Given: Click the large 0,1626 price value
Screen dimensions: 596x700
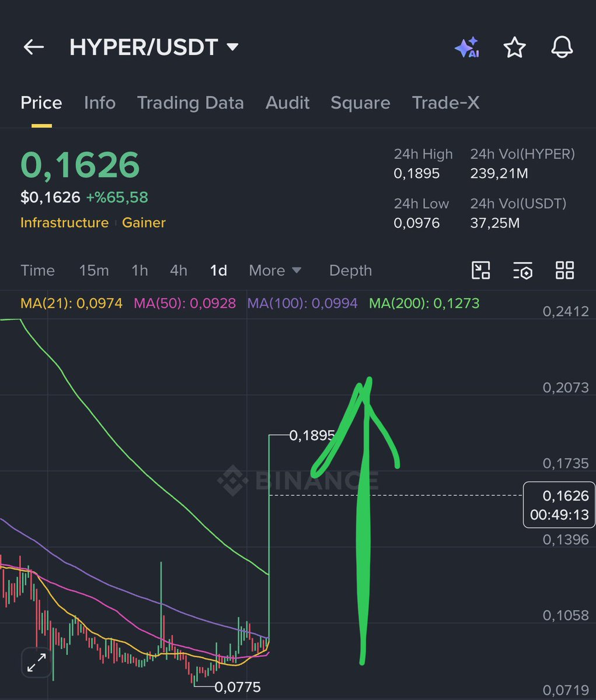Looking at the screenshot, I should (80, 166).
